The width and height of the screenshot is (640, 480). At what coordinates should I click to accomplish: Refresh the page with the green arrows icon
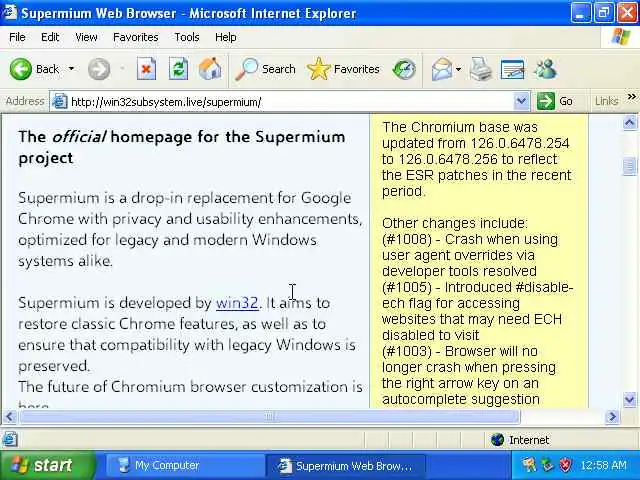178,69
